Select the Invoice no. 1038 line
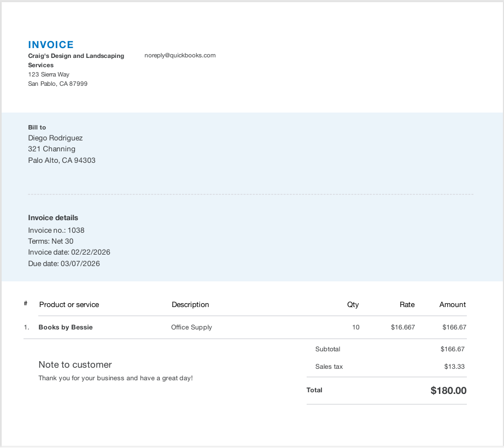The width and height of the screenshot is (504, 448). click(x=56, y=231)
